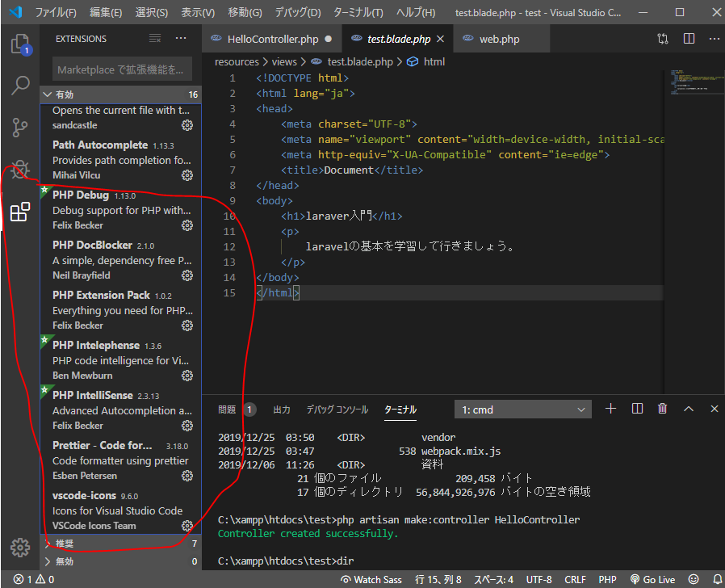Open the Source Control view
725x588 pixels.
(20, 128)
